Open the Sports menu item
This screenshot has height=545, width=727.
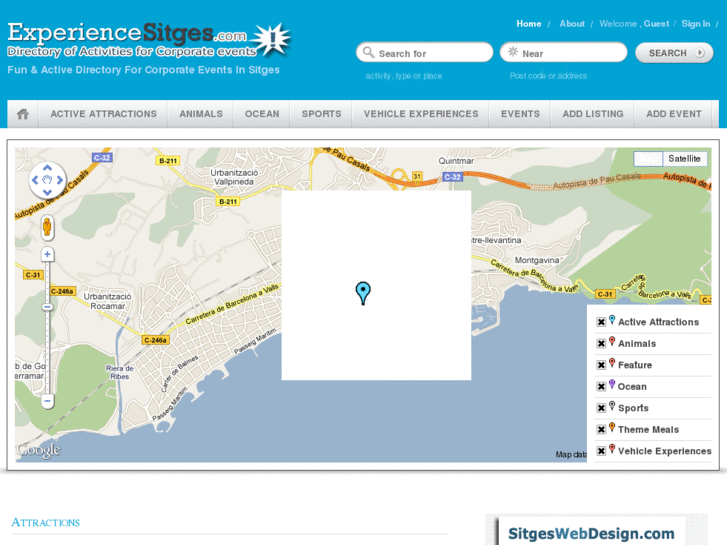321,114
